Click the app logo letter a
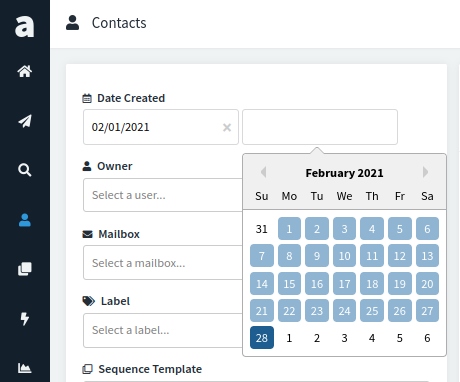Viewport: 460px width, 382px height. pos(25,26)
